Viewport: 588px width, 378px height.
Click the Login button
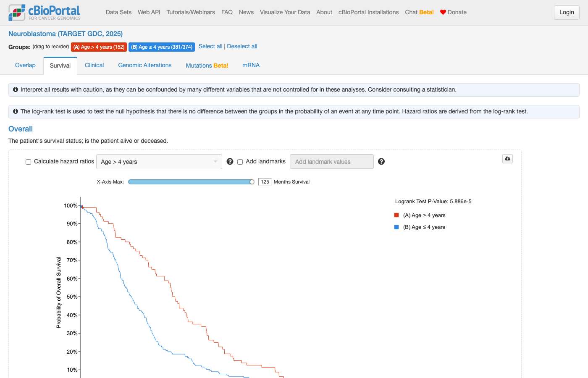567,13
